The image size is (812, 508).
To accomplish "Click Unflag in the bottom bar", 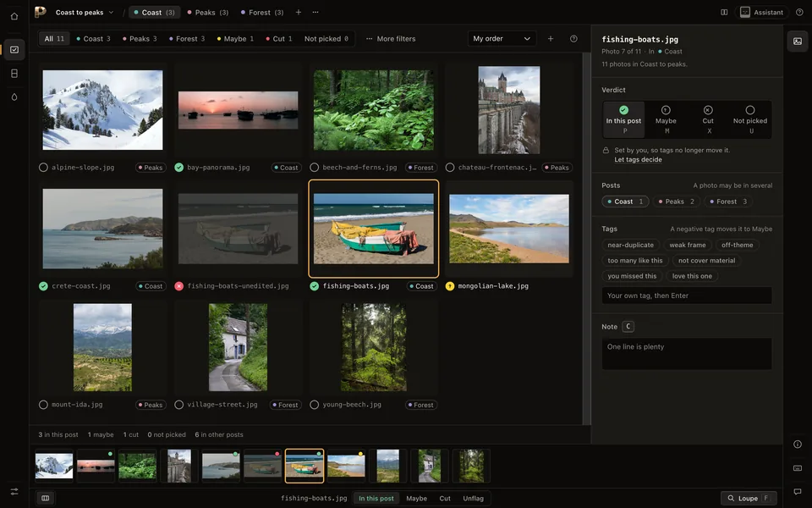I will (x=474, y=498).
